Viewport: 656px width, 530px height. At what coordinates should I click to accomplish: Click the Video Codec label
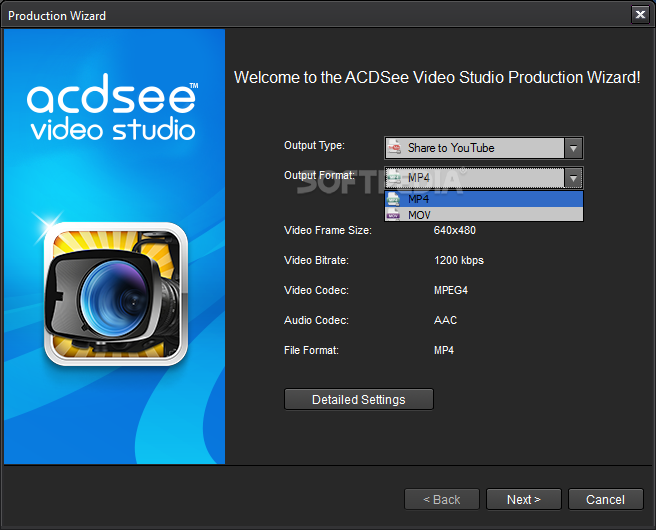coord(316,290)
